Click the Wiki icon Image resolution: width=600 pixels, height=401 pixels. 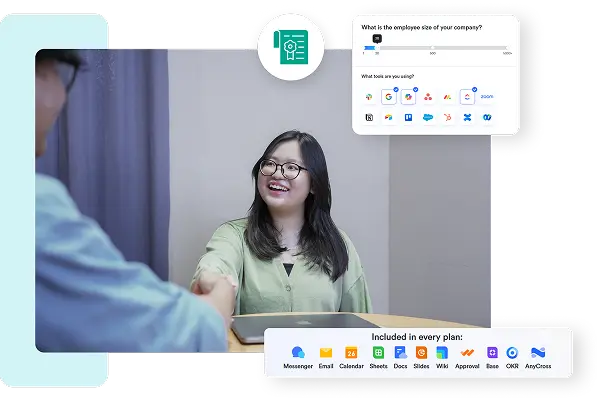[442, 353]
